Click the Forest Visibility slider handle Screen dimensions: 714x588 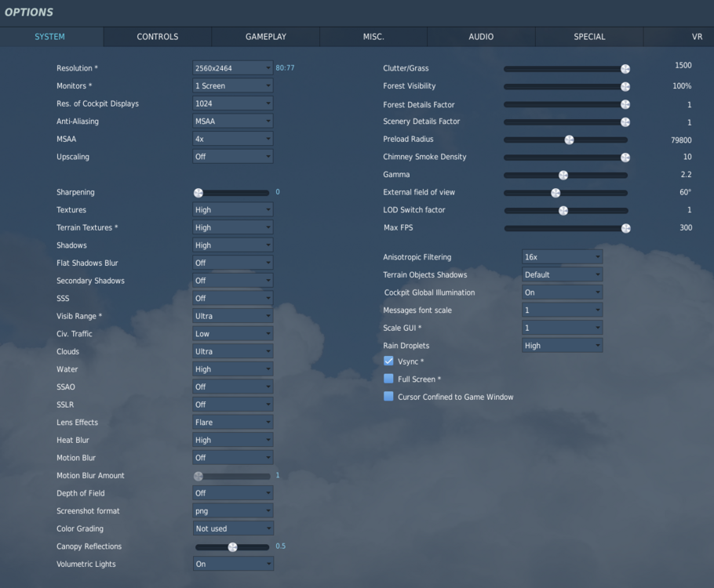625,86
